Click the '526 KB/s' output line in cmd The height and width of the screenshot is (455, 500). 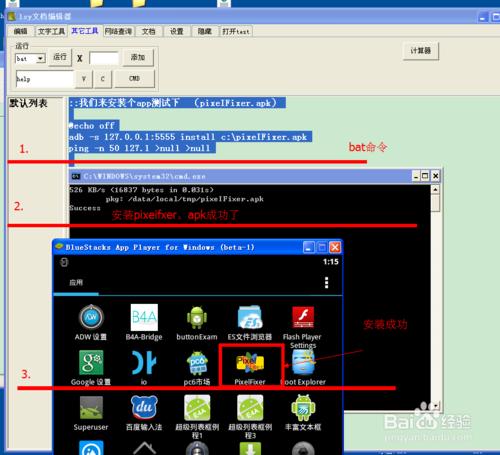pos(141,190)
